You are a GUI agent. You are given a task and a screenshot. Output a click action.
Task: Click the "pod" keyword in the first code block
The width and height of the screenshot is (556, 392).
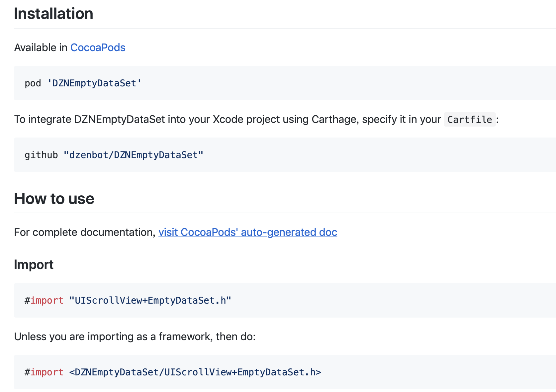tap(33, 83)
